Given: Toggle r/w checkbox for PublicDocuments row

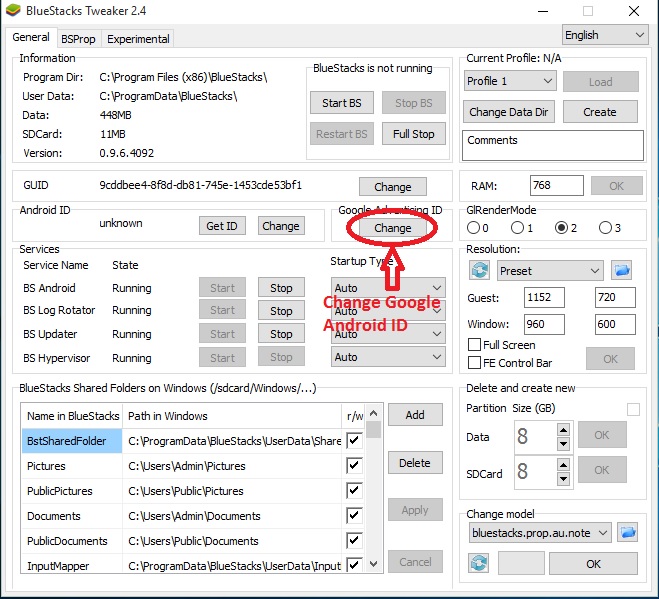Looking at the screenshot, I should (354, 540).
